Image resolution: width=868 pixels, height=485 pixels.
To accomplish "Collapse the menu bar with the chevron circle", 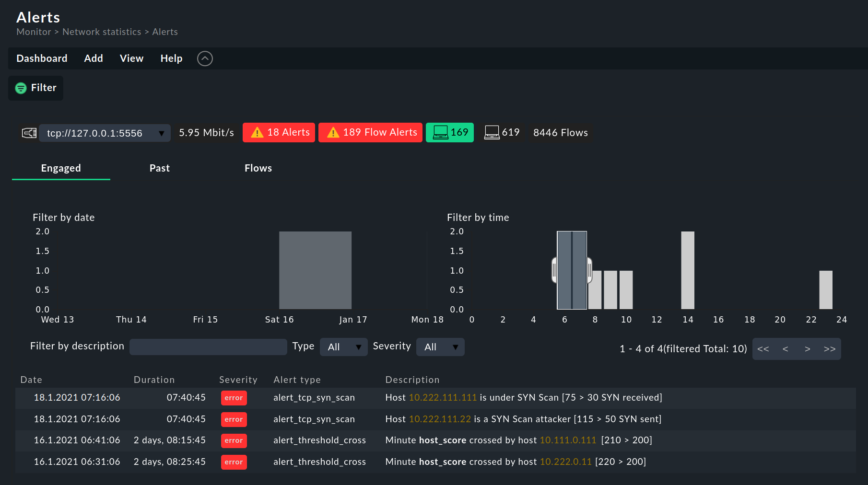I will tap(205, 58).
